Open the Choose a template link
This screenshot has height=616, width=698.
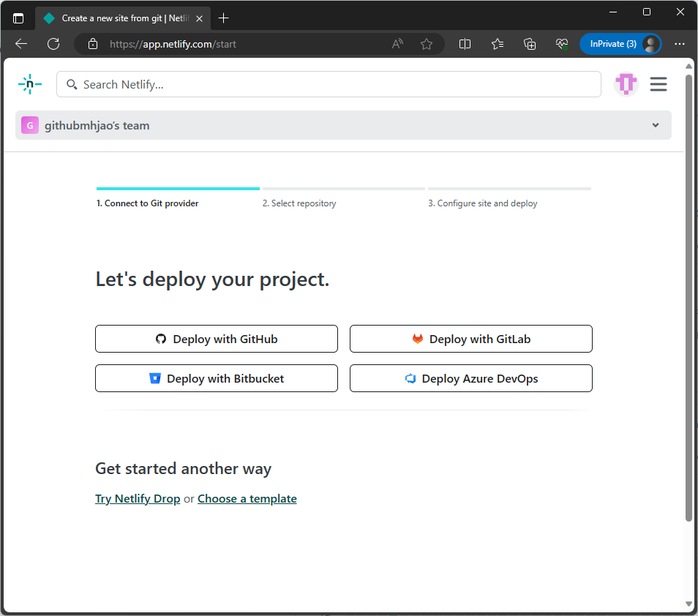(x=247, y=498)
